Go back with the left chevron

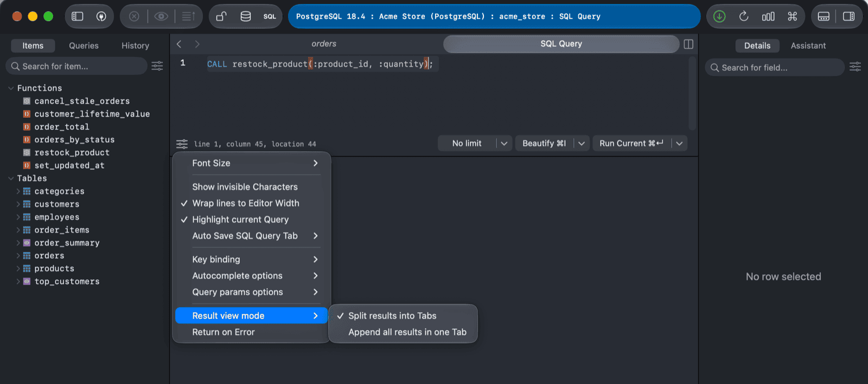[179, 44]
